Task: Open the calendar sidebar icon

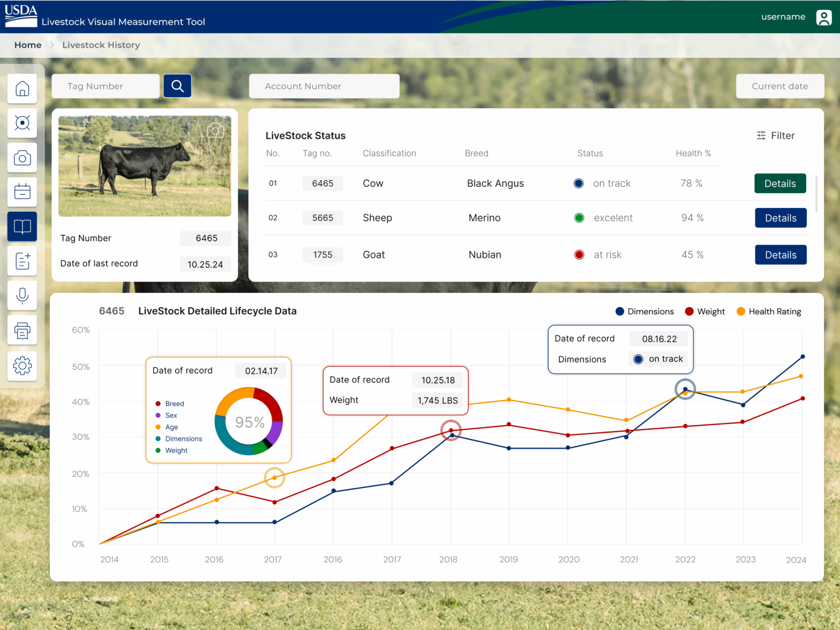Action: [22, 192]
